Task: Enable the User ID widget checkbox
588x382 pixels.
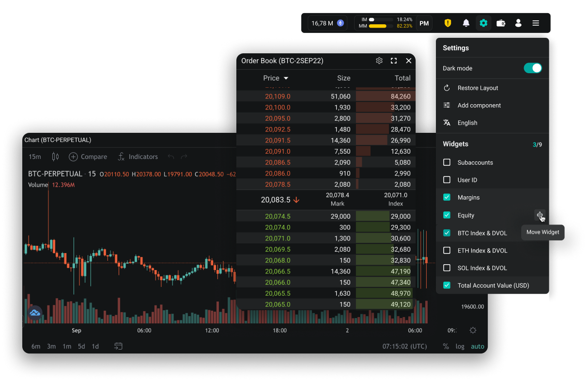Action: click(447, 180)
